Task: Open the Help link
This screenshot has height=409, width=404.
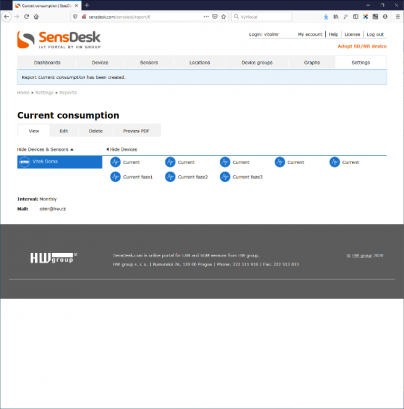Action: [333, 34]
